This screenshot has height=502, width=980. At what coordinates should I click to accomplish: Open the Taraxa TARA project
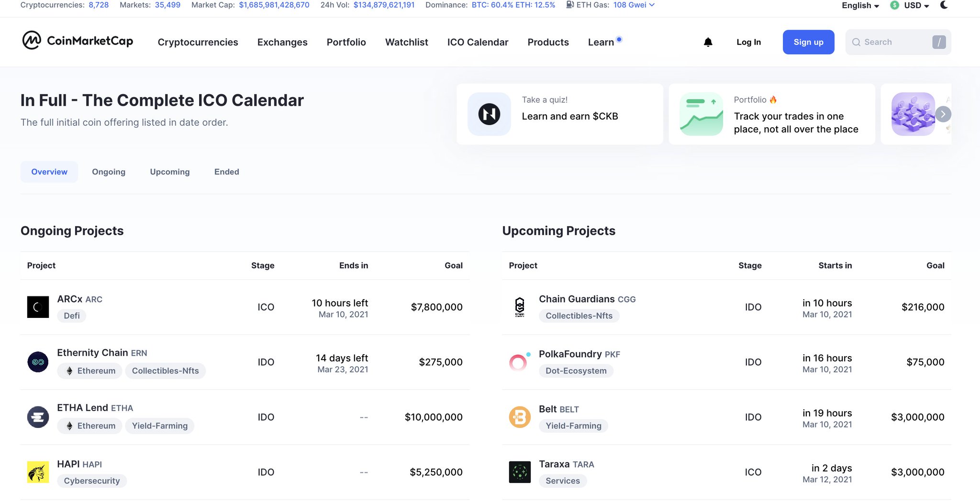567,464
